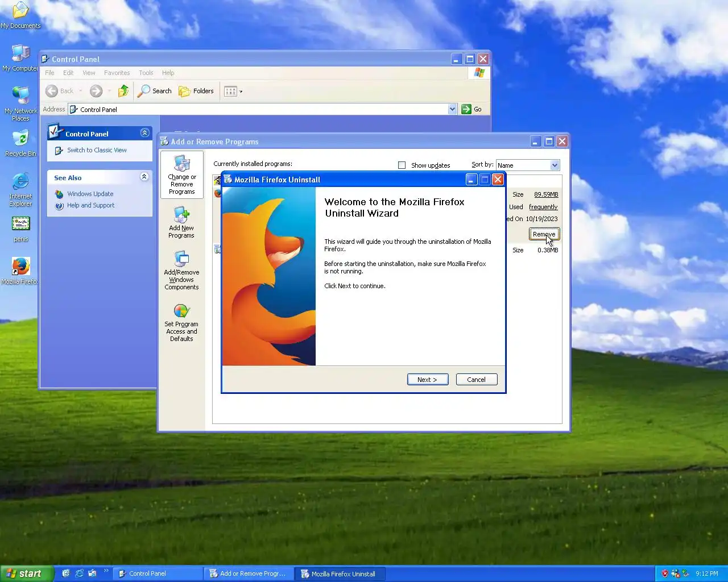Switch to Control Panel taskbar button
Image resolution: width=728 pixels, height=582 pixels.
click(x=157, y=574)
